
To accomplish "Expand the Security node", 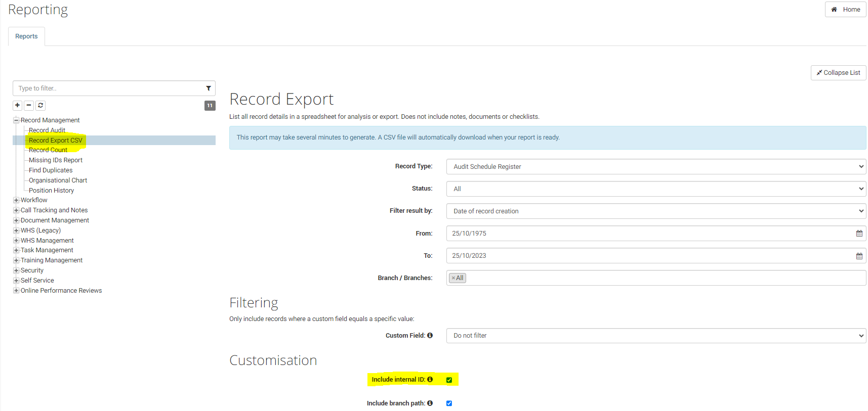I will click(16, 270).
